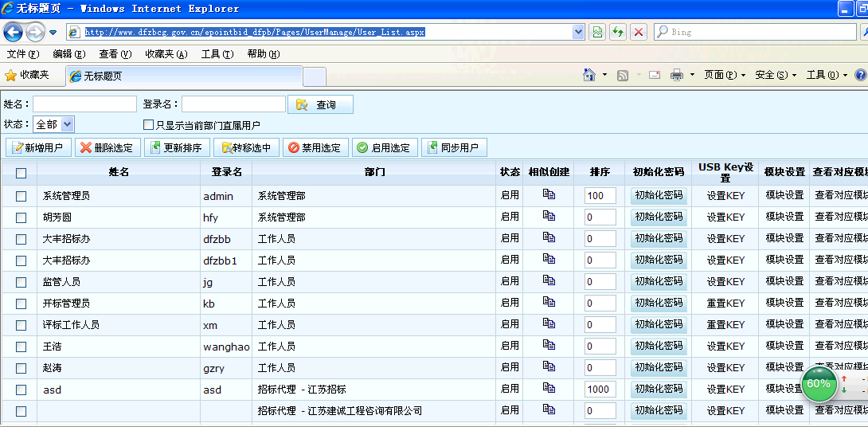
Task: Open the 工具(O) command bar dropdown
Action: [827, 75]
